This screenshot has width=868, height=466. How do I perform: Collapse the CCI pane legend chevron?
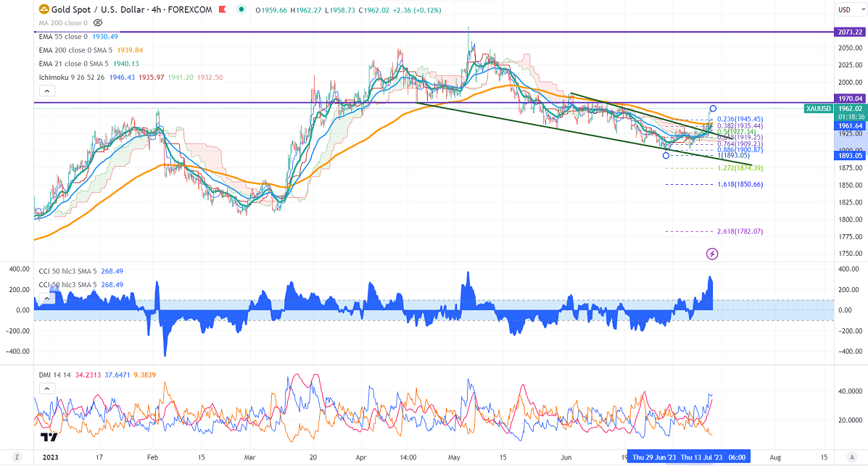tap(47, 299)
